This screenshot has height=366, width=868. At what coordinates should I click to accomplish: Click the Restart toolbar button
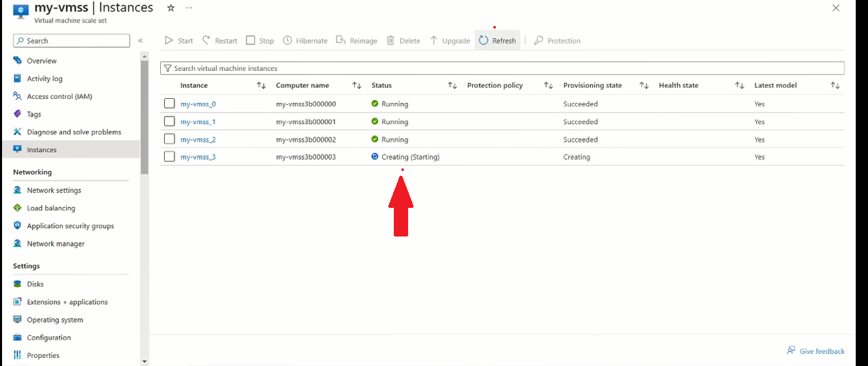220,41
